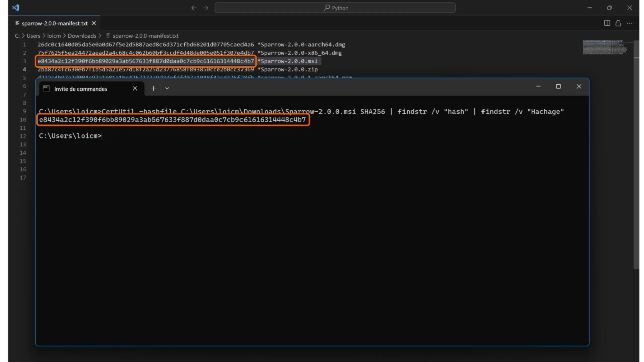Click the VS Code logo icon

click(x=15, y=8)
